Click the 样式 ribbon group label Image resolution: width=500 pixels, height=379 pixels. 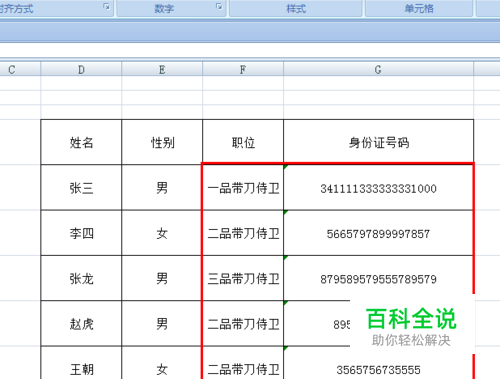(x=296, y=8)
